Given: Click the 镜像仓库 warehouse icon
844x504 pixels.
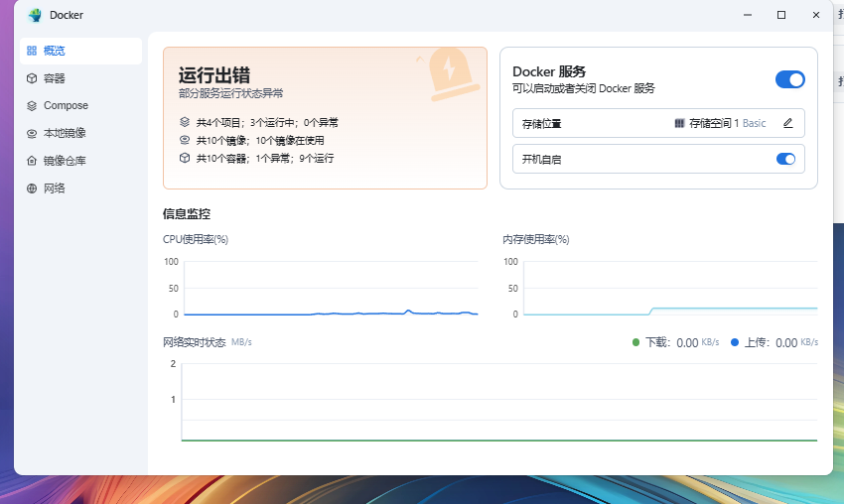Looking at the screenshot, I should (32, 161).
